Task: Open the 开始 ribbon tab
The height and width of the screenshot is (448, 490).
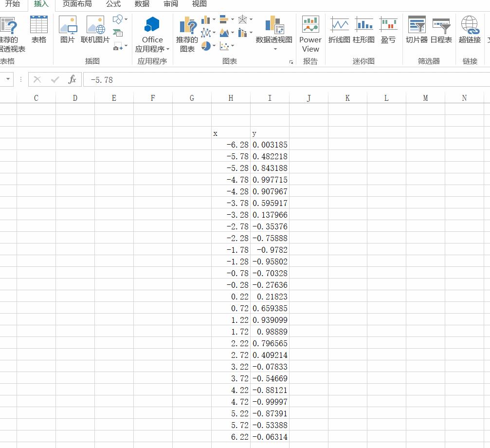Action: point(13,4)
